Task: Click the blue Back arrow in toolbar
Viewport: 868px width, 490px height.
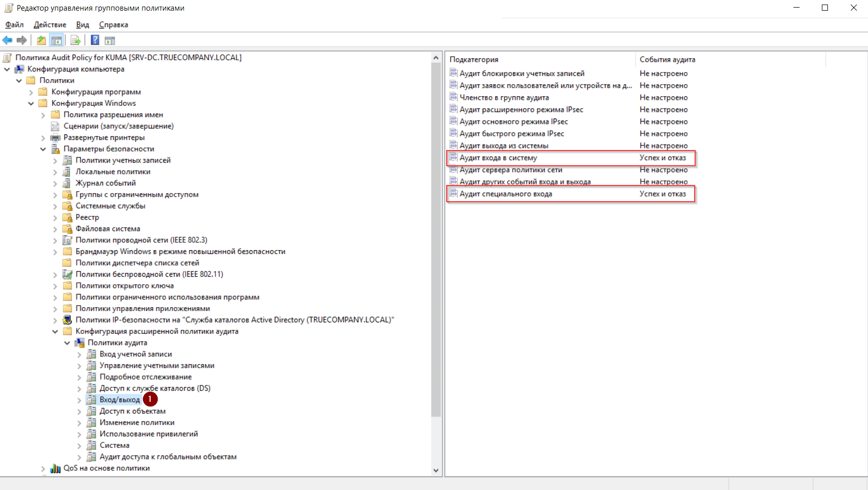Action: (8, 41)
